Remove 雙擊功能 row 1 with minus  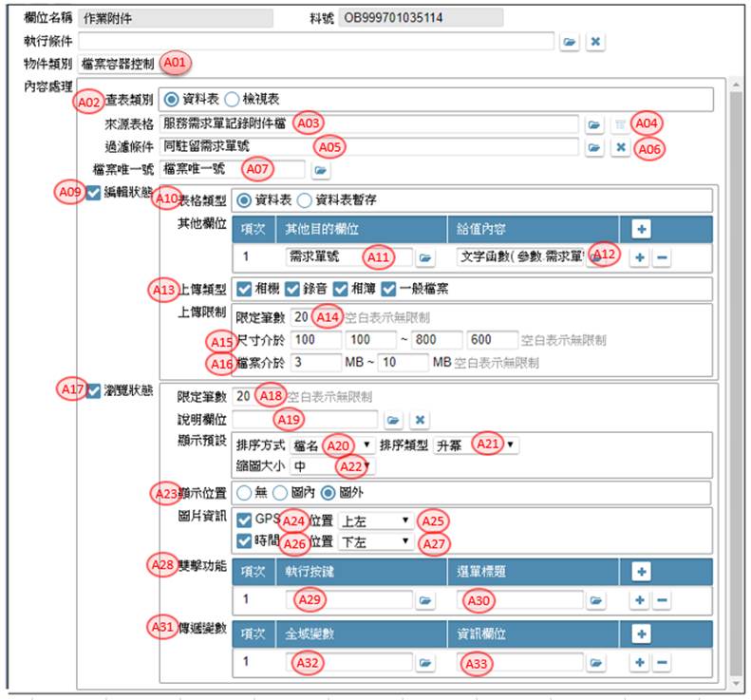pos(662,600)
